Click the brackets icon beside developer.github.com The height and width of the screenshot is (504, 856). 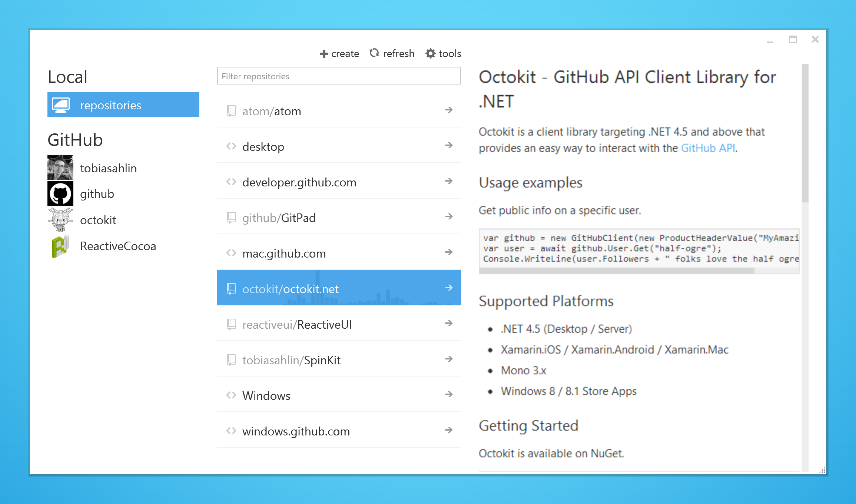(x=231, y=182)
